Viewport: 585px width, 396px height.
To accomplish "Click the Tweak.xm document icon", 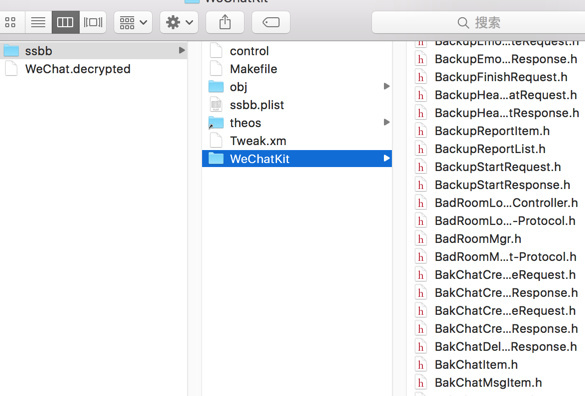I will 216,140.
